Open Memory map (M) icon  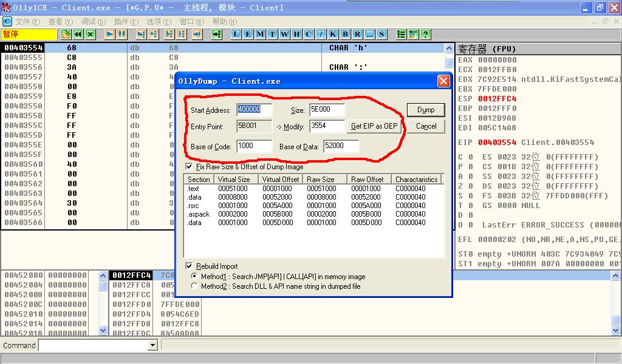point(260,34)
